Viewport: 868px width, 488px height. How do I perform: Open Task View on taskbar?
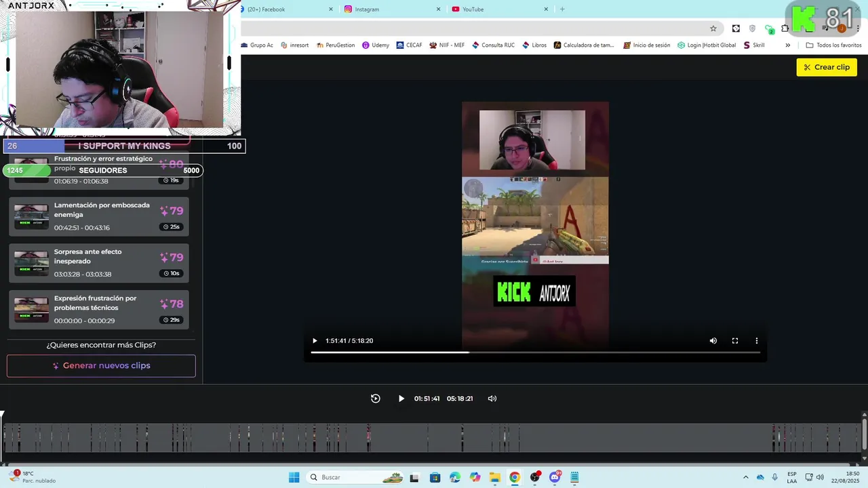point(414,477)
